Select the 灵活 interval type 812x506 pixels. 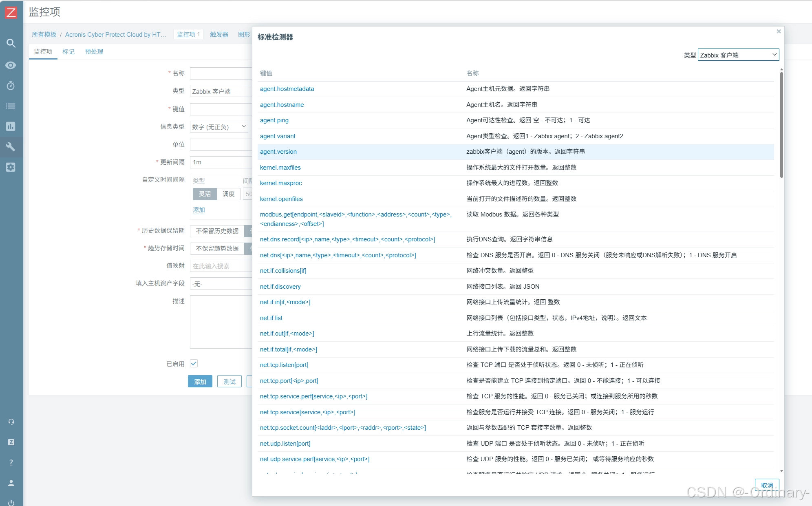(205, 194)
